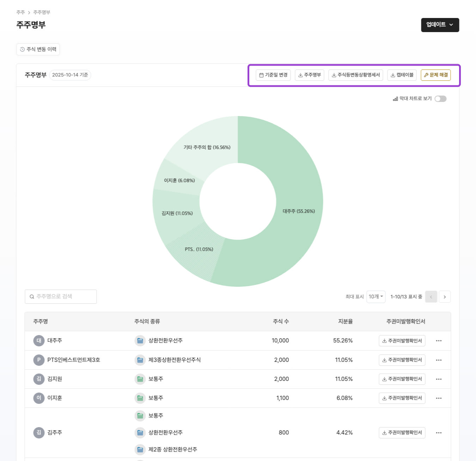Click the next page arrow
Image resolution: width=476 pixels, height=461 pixels.
coord(445,297)
